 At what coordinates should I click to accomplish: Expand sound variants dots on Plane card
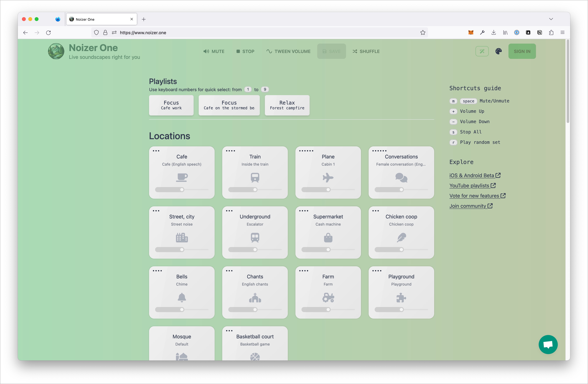pyautogui.click(x=306, y=151)
